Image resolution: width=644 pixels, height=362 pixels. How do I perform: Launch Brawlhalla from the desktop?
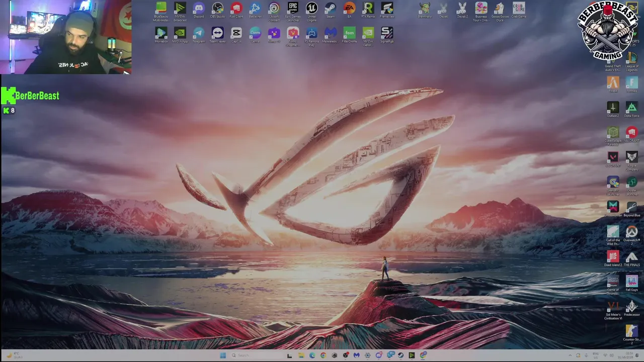(425, 11)
